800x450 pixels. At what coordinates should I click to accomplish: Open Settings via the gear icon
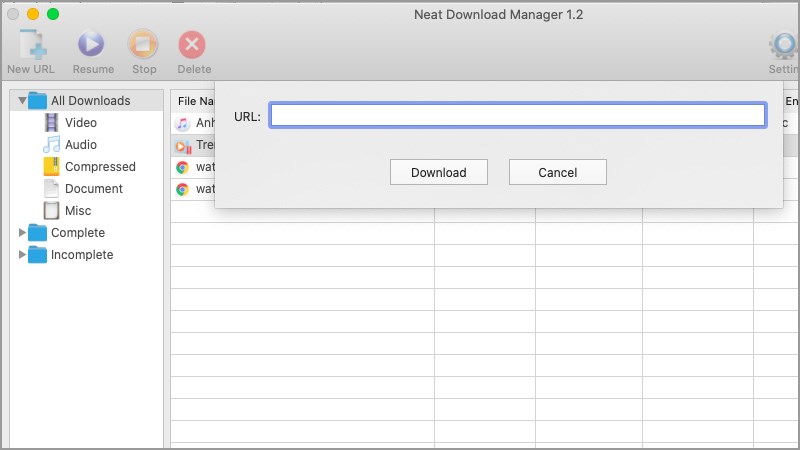tap(782, 45)
